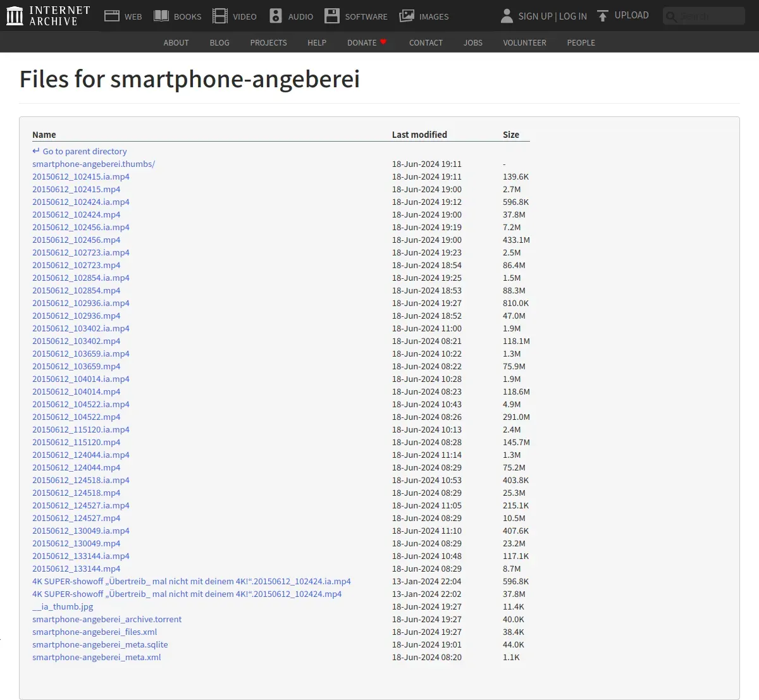Open smartphone-angeberei_meta.sqlite
Screen dimensions: 759x700
[x=100, y=644]
